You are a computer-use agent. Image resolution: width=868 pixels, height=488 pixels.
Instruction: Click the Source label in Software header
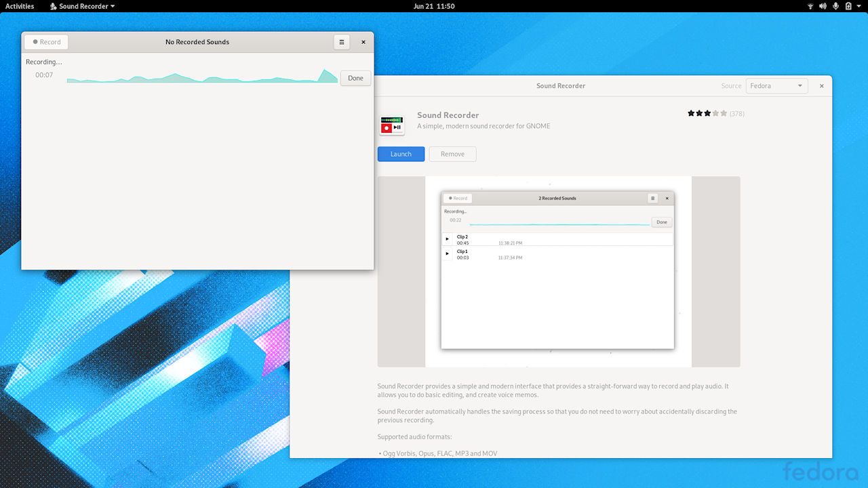point(731,86)
